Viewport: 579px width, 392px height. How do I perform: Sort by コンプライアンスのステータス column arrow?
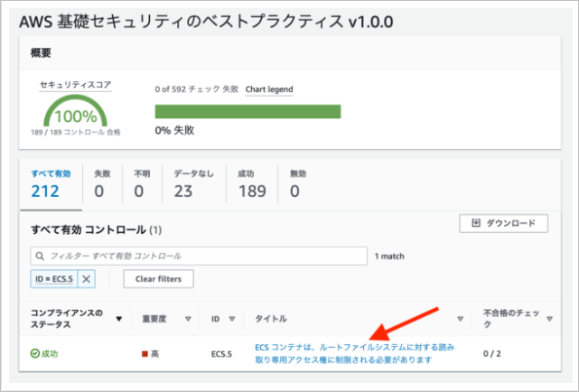pyautogui.click(x=119, y=319)
